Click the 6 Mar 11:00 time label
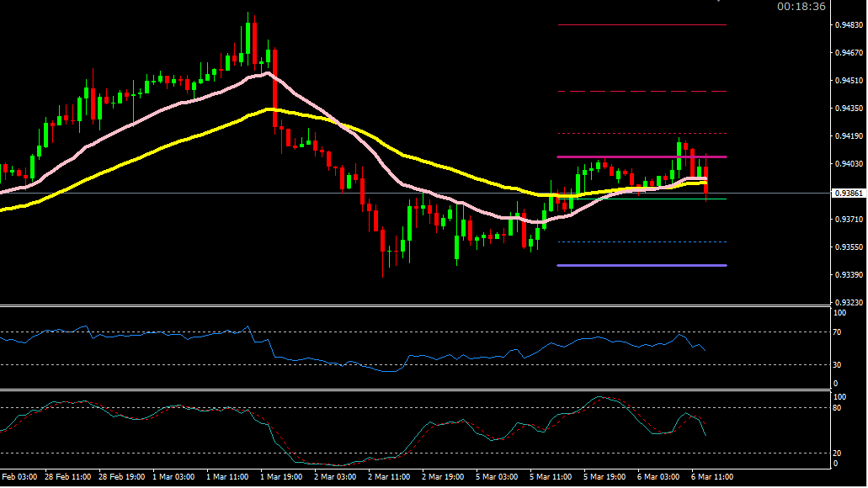 (x=712, y=477)
